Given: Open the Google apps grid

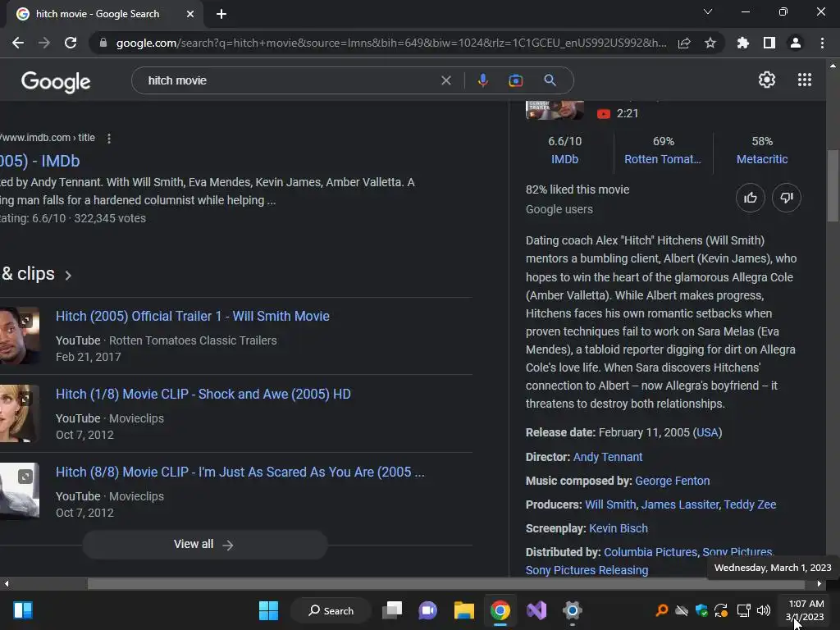Looking at the screenshot, I should pos(805,80).
